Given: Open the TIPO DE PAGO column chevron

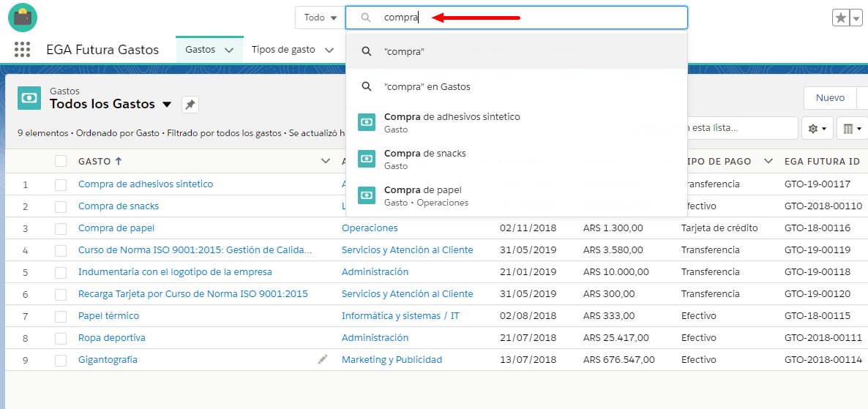Looking at the screenshot, I should pos(768,161).
